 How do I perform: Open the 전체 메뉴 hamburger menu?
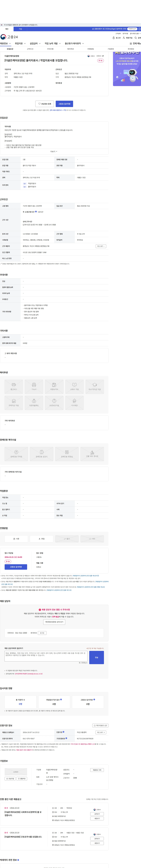point(135,43)
